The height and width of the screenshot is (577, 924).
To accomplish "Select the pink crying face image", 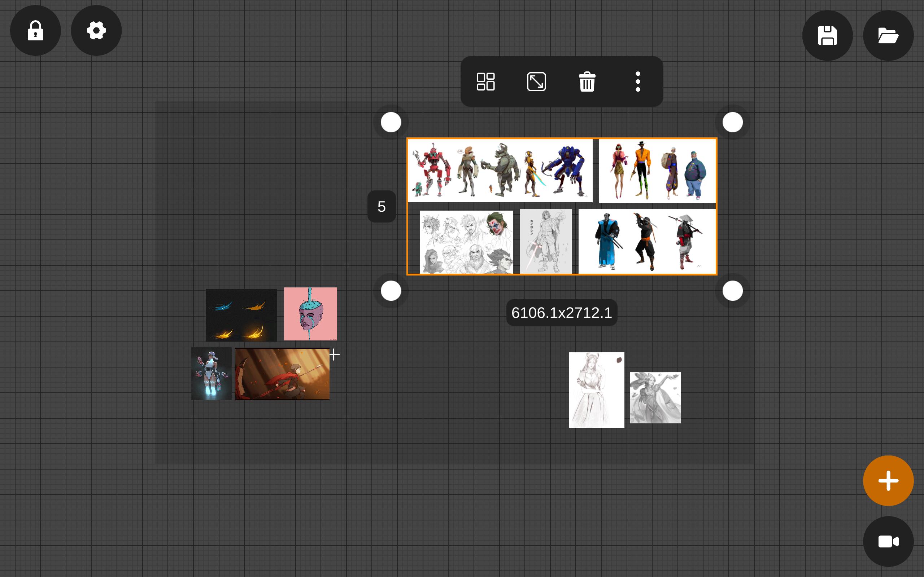I will point(310,314).
